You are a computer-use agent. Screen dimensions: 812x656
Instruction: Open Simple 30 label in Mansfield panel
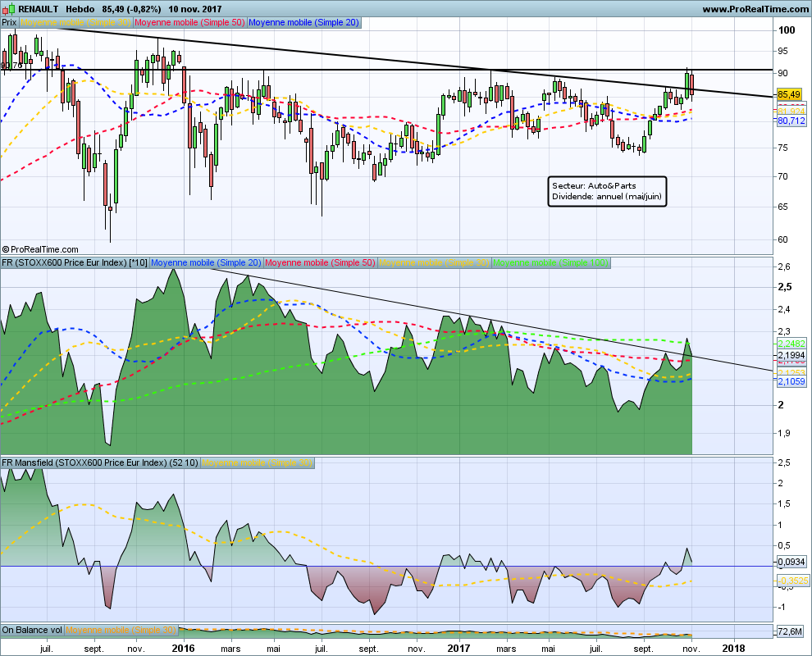tap(257, 462)
